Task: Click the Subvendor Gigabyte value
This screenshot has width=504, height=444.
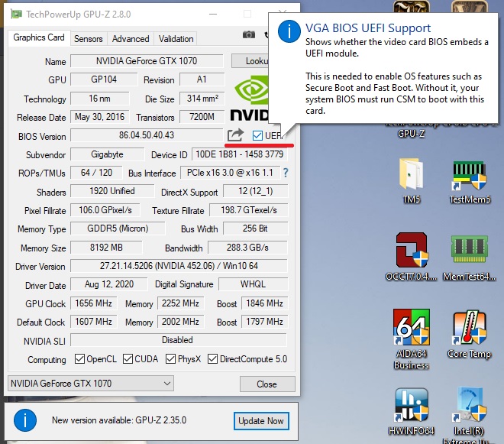Action: pyautogui.click(x=108, y=154)
